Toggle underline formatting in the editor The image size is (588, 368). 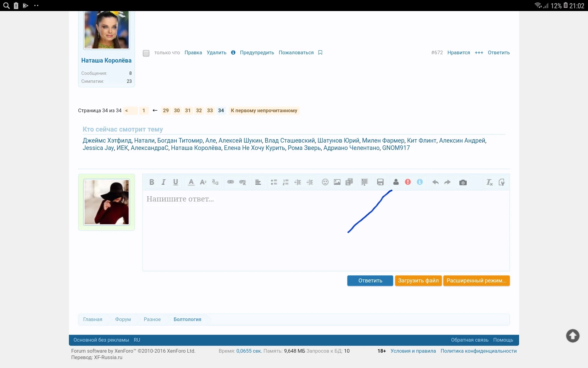click(x=175, y=182)
